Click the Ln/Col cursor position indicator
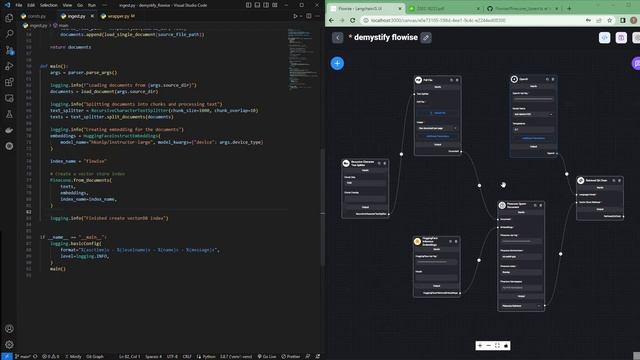Image resolution: width=640 pixels, height=360 pixels. [129, 356]
